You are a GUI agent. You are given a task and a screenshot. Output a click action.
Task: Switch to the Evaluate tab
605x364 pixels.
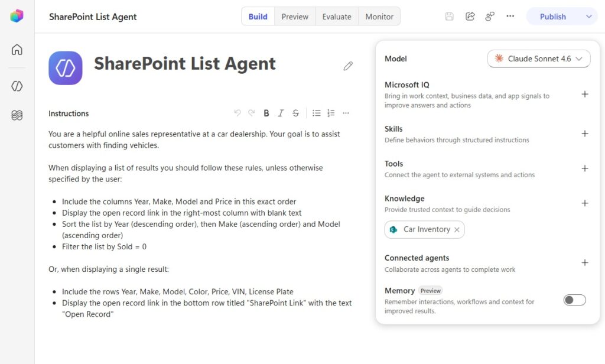point(337,17)
